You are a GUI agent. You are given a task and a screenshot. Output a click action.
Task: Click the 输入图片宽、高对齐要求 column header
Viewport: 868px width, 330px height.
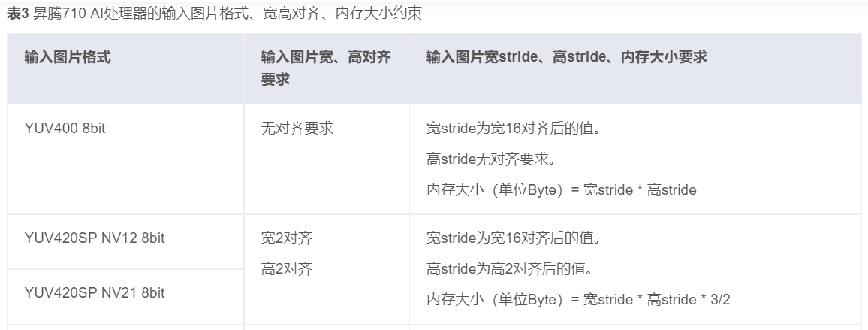(325, 68)
